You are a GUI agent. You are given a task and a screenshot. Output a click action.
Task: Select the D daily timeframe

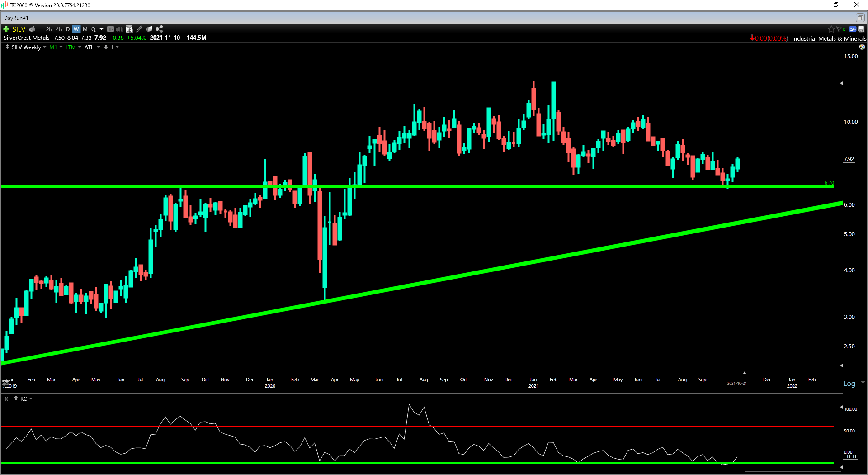click(x=68, y=29)
